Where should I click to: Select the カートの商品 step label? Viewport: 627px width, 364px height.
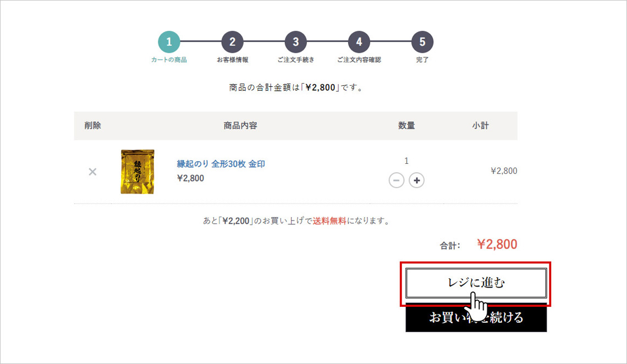[169, 59]
